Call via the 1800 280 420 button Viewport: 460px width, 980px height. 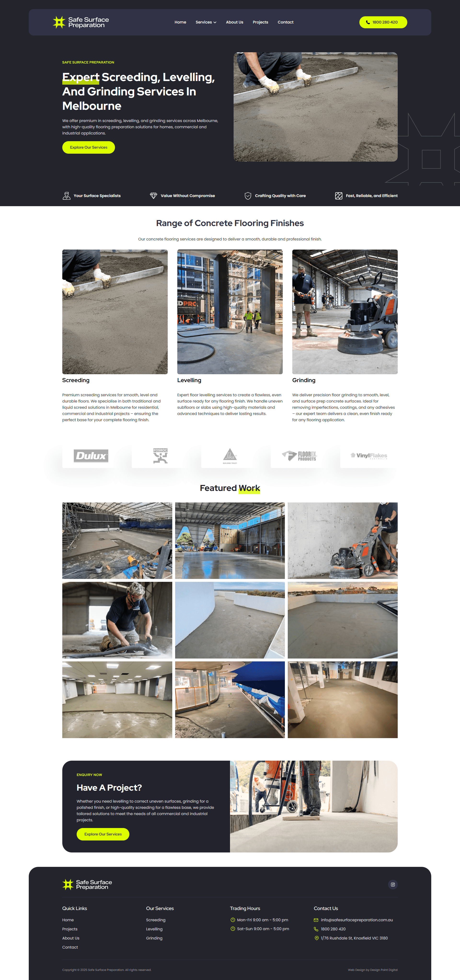383,22
